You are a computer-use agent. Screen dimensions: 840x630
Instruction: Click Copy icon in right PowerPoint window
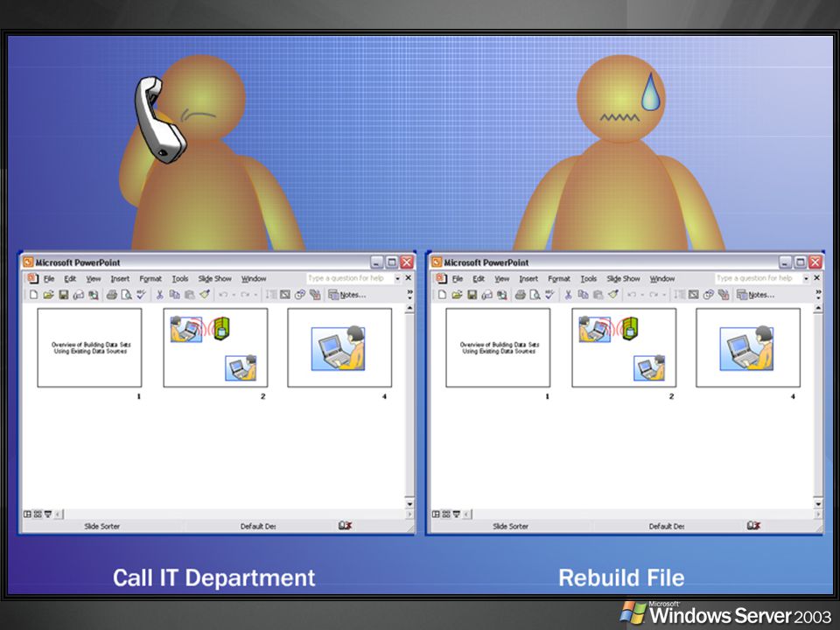(583, 295)
